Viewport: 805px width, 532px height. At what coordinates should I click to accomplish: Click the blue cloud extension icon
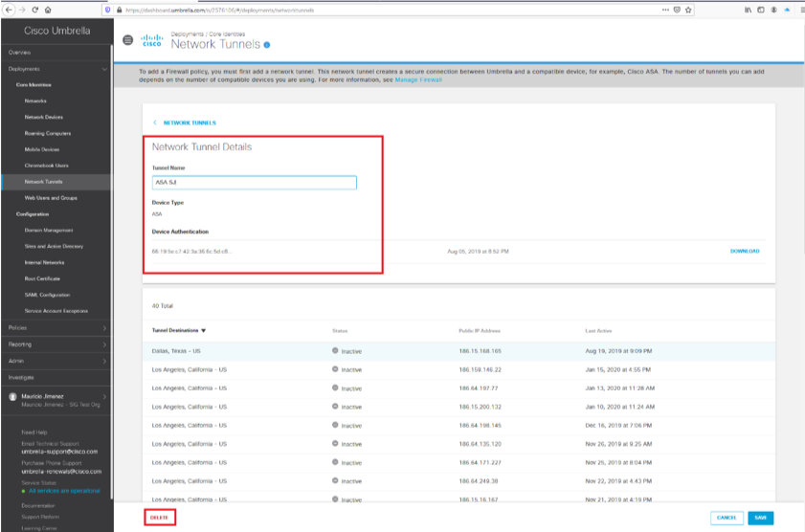click(x=787, y=10)
